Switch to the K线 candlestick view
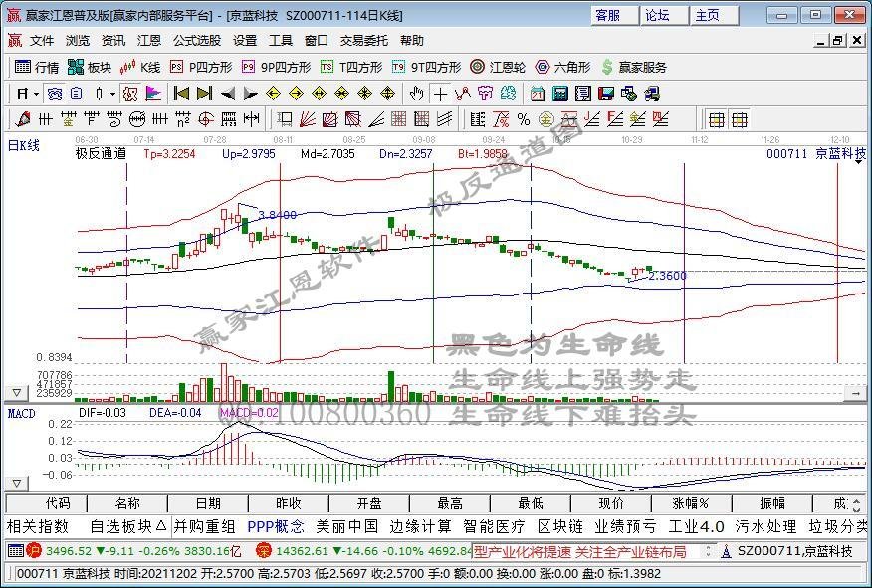The image size is (872, 588). pyautogui.click(x=140, y=68)
